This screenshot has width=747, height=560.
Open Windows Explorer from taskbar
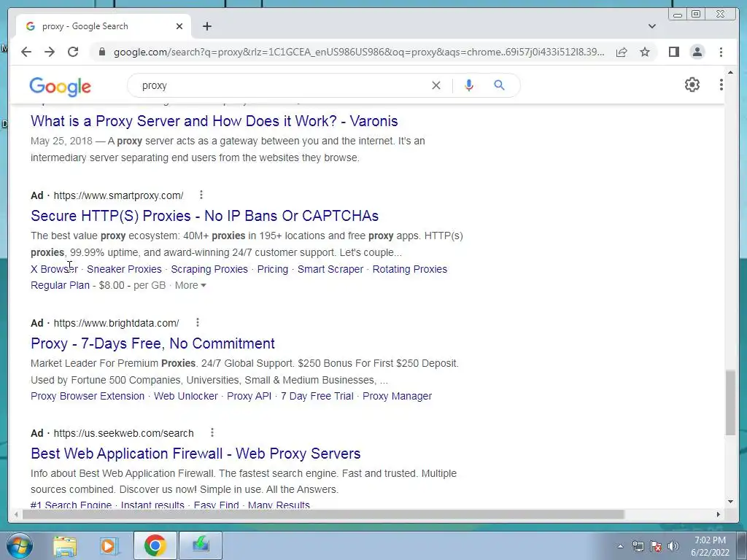65,545
